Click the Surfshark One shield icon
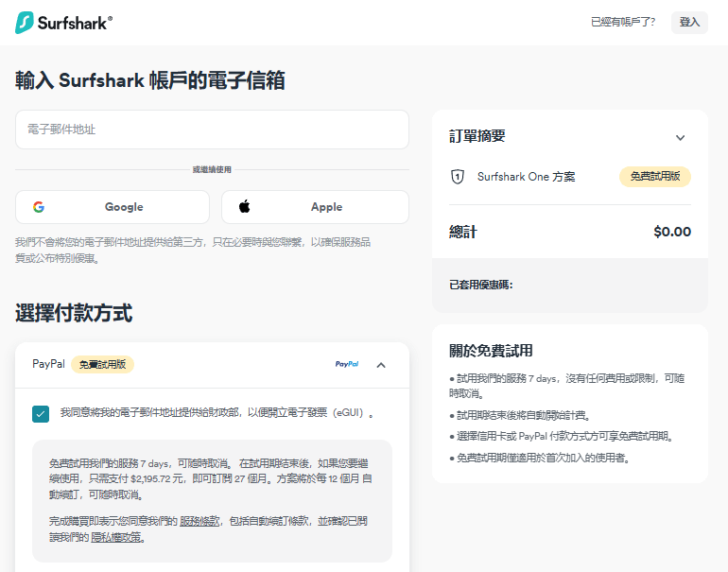Image resolution: width=728 pixels, height=572 pixels. [x=458, y=177]
